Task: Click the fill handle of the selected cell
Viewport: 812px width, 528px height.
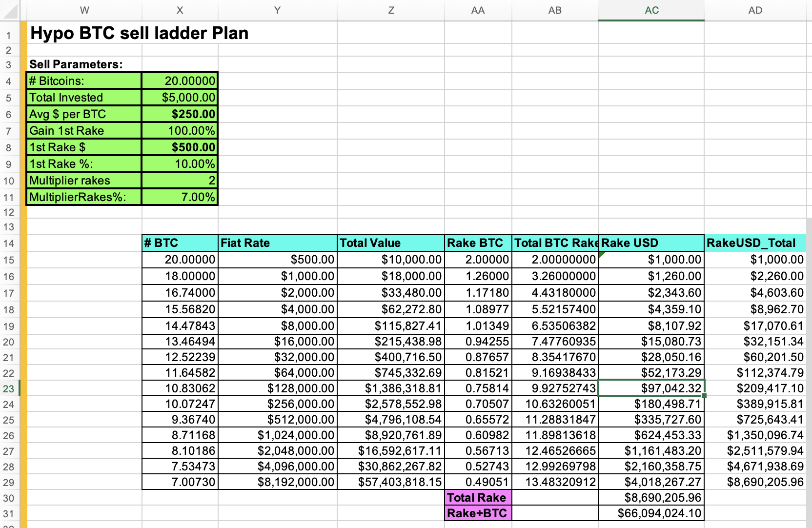Action: tap(704, 396)
